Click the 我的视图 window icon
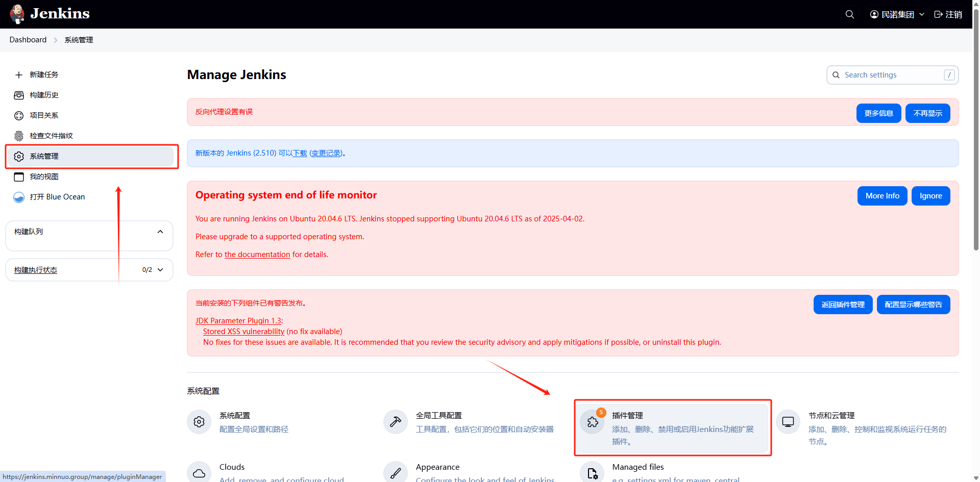 tap(19, 177)
